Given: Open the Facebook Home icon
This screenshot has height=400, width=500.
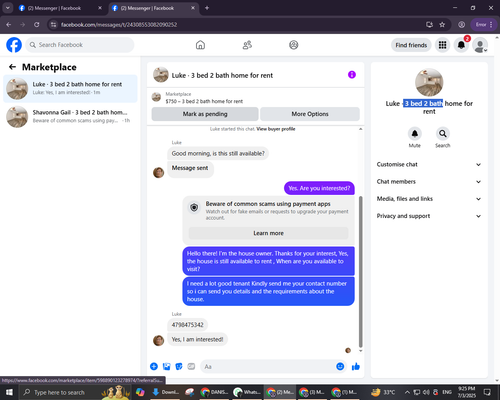Looking at the screenshot, I should 200,45.
